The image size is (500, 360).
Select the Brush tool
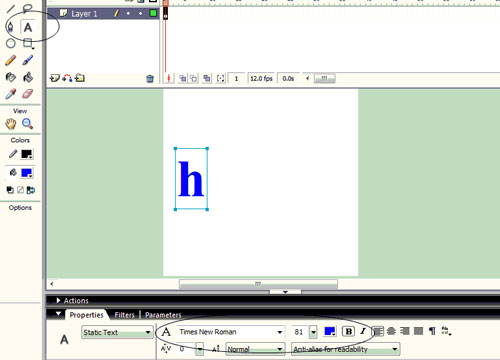[x=28, y=60]
